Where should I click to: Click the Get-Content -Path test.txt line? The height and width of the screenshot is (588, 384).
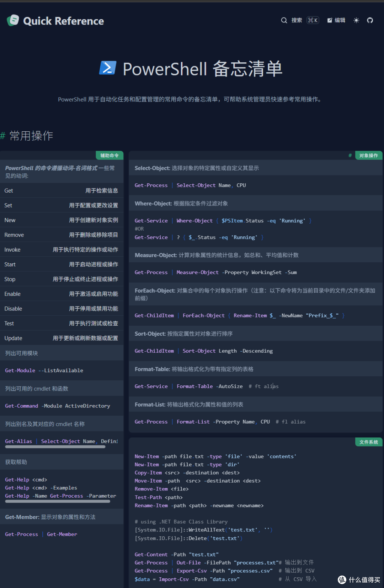[177, 555]
